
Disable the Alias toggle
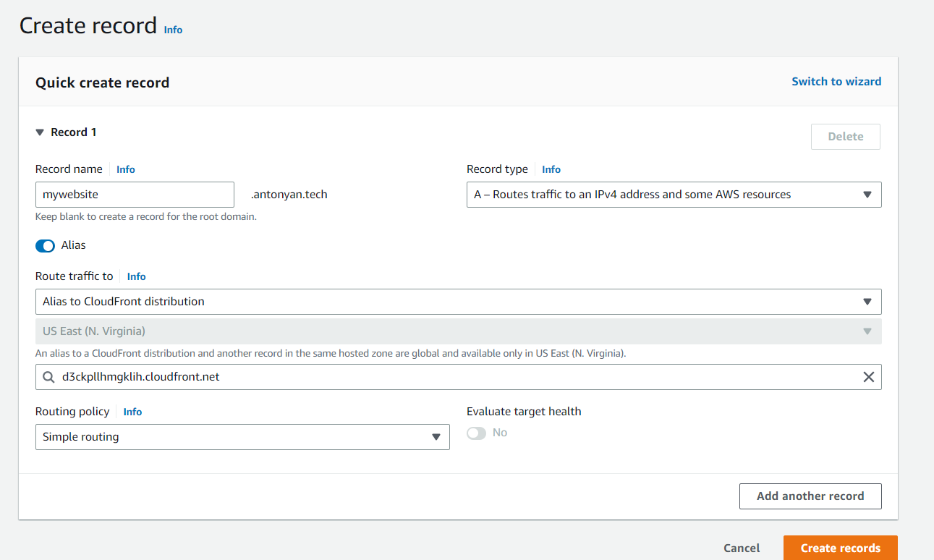[x=45, y=245]
